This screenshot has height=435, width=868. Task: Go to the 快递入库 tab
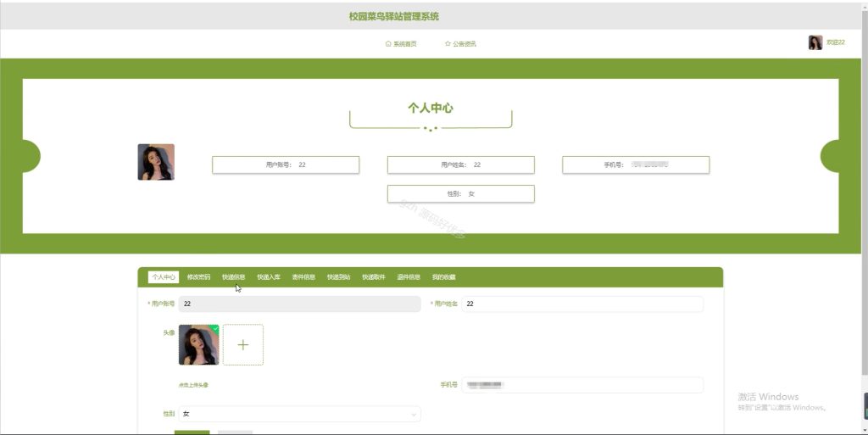tap(269, 277)
